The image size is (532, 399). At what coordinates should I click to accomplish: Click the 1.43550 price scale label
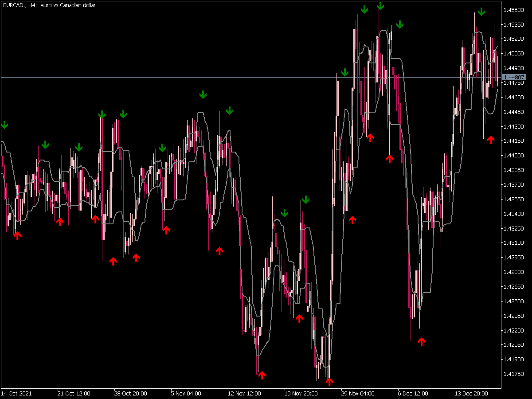click(514, 199)
